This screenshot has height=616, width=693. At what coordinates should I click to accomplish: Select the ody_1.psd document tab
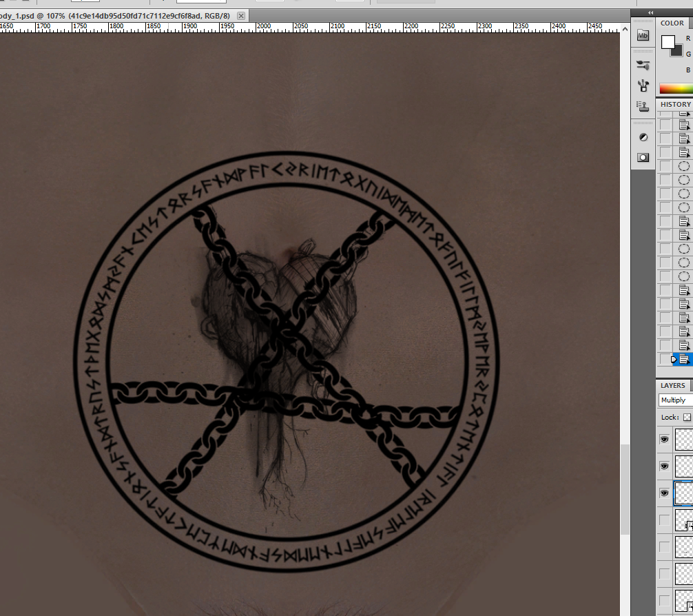tap(115, 16)
